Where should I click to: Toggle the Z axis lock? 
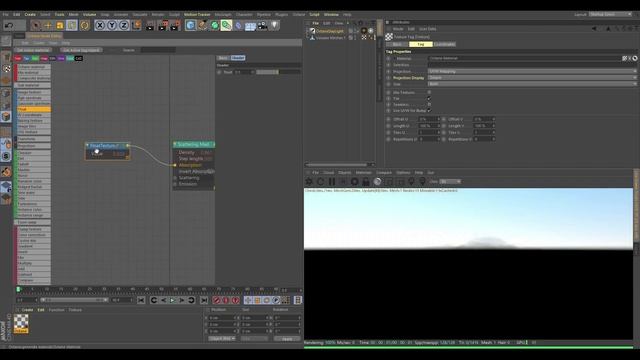(124, 25)
